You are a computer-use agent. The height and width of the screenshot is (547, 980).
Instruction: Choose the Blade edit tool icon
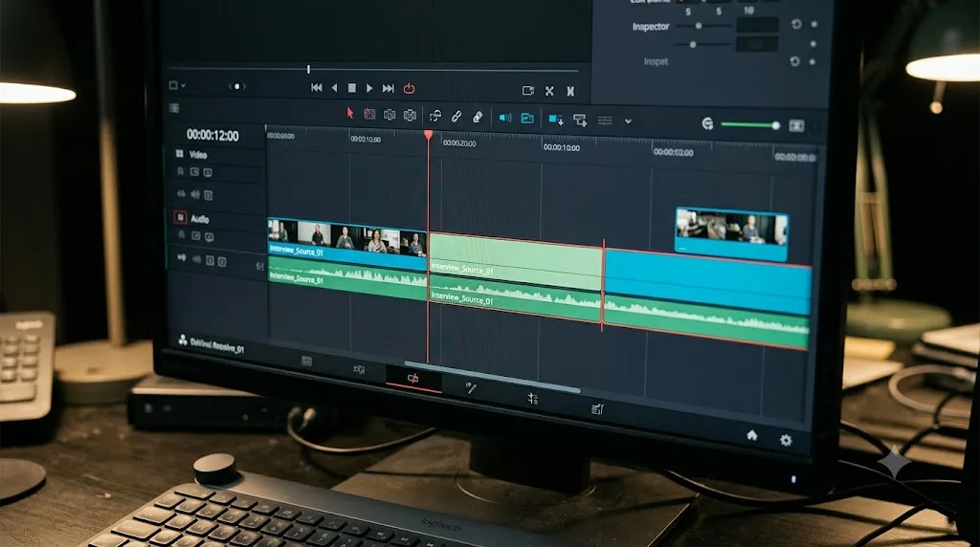410,115
